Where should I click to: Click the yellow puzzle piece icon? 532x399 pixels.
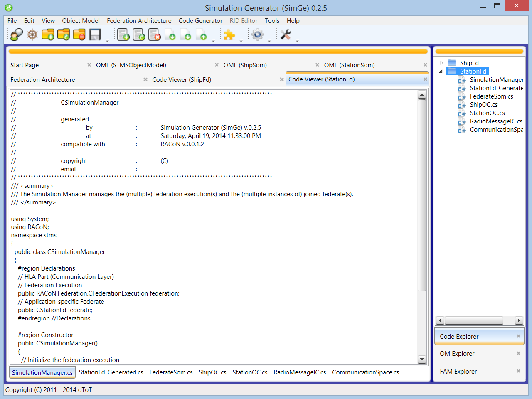pos(229,34)
